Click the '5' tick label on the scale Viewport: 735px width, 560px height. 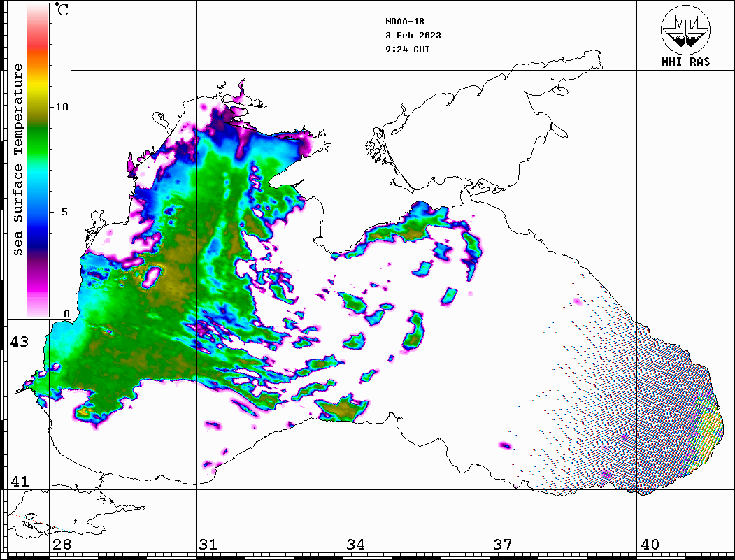point(65,212)
